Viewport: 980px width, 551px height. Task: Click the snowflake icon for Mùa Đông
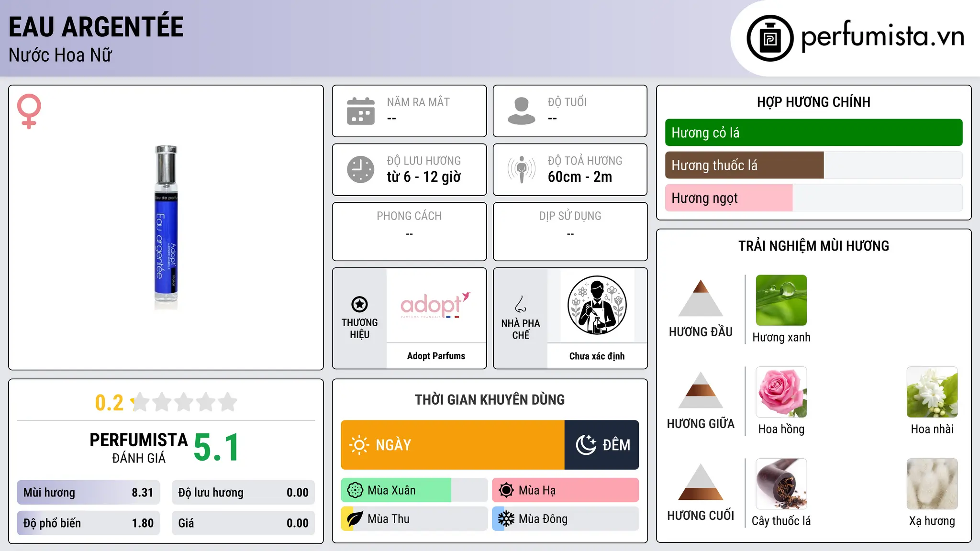(506, 519)
